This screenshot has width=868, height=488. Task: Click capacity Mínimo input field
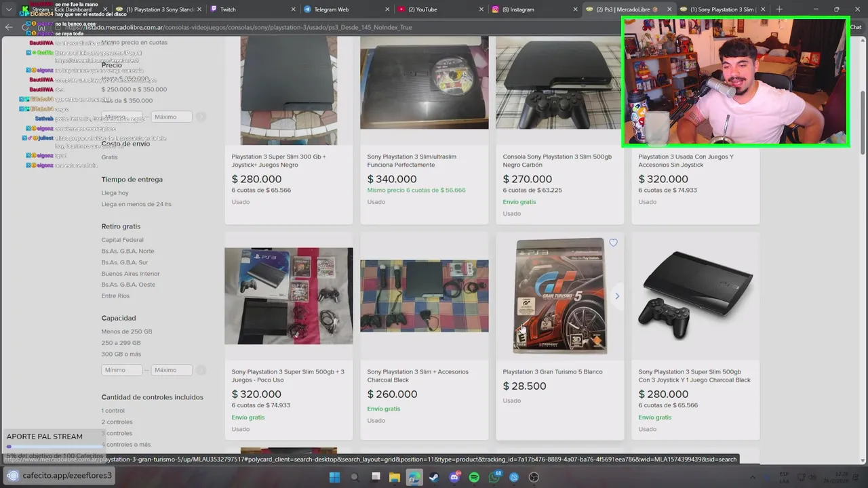(x=122, y=370)
